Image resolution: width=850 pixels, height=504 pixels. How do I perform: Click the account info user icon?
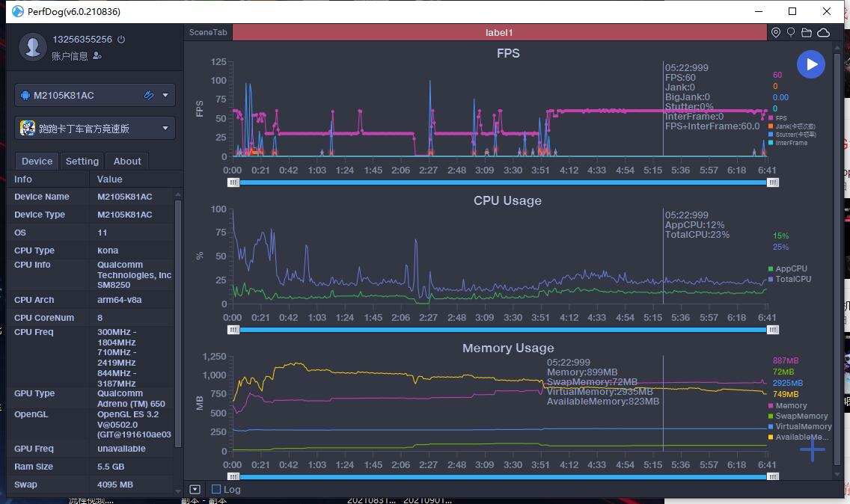pyautogui.click(x=97, y=56)
